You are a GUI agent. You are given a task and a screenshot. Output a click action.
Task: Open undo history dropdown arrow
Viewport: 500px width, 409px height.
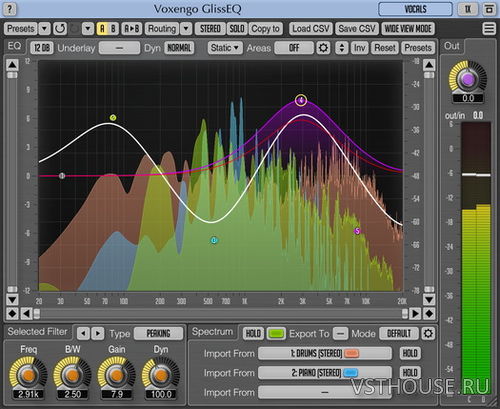[88, 29]
